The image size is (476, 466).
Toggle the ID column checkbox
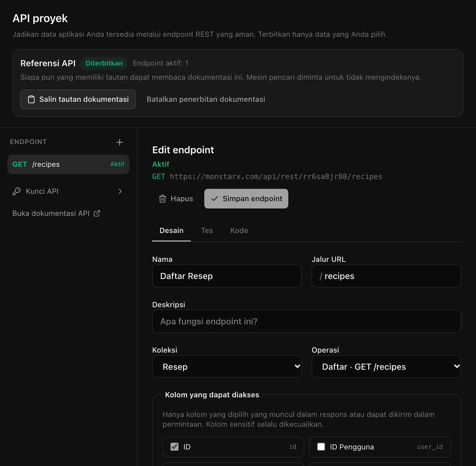[x=175, y=447]
